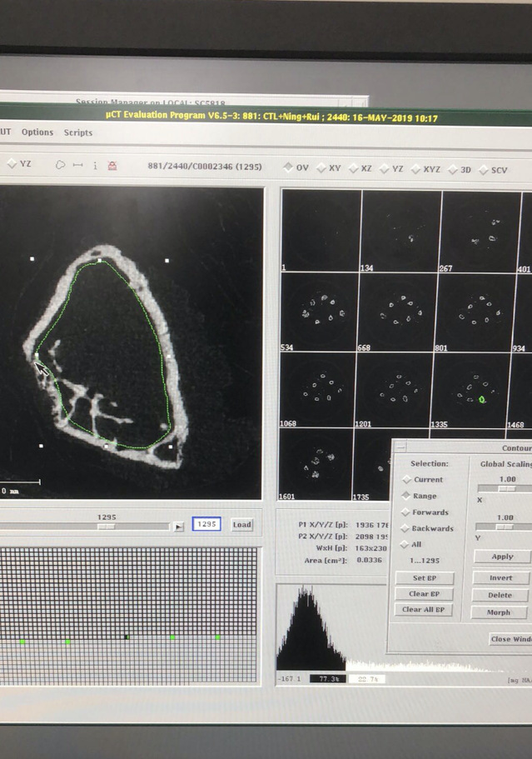532x759 pixels.
Task: Click the info 'i' icon in toolbar
Action: (95, 165)
